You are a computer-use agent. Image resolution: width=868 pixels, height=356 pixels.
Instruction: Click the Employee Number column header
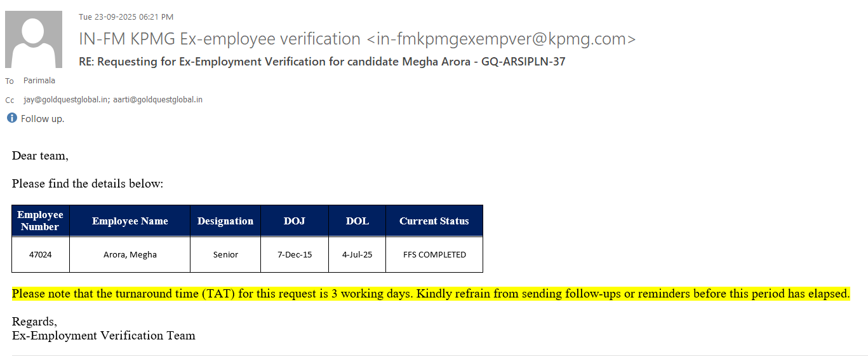[x=40, y=221]
